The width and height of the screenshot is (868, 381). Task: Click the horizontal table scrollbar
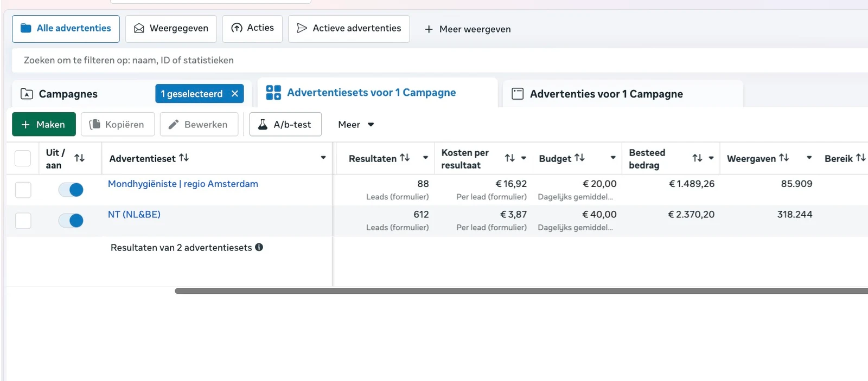[x=521, y=291]
